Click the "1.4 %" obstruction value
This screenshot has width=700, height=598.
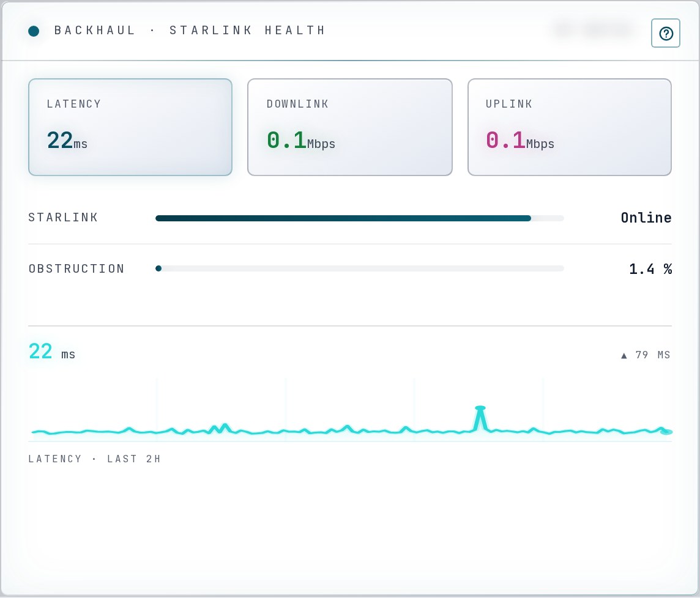(x=650, y=268)
